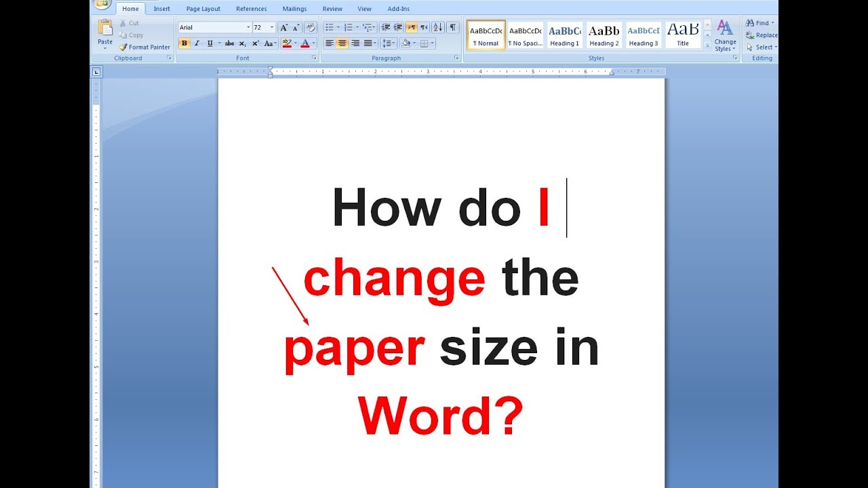The image size is (868, 488).
Task: Switch to the View tab
Action: tap(364, 9)
